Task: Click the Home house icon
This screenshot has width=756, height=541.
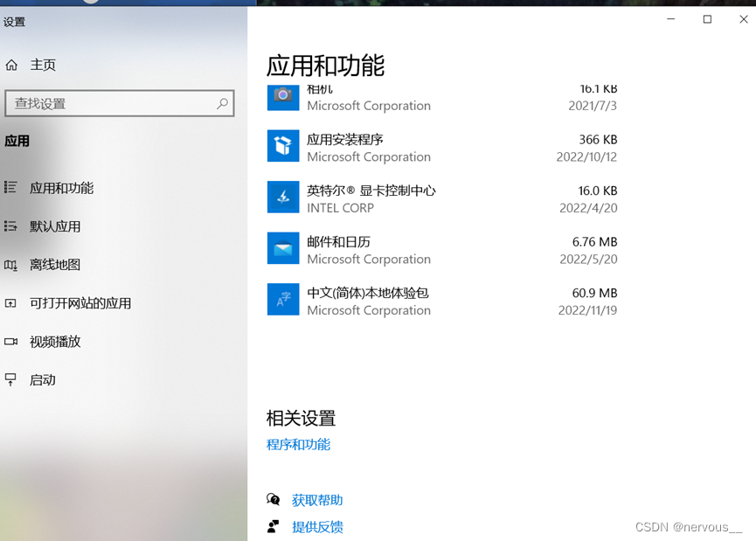Action: coord(11,65)
